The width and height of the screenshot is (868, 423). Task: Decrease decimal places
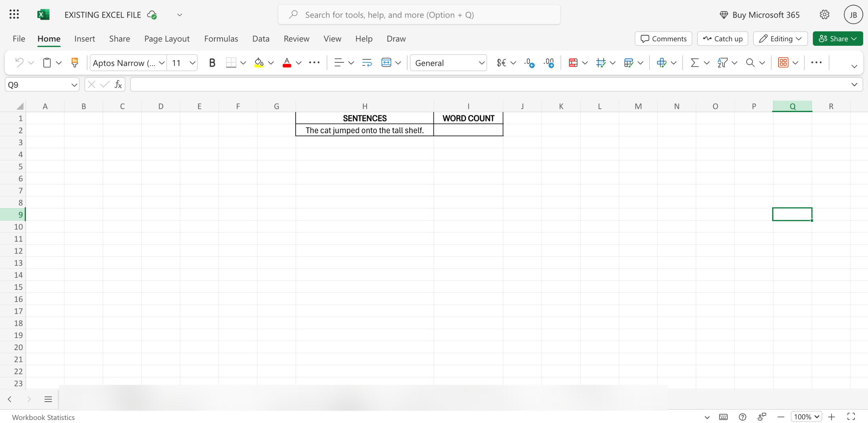click(529, 63)
